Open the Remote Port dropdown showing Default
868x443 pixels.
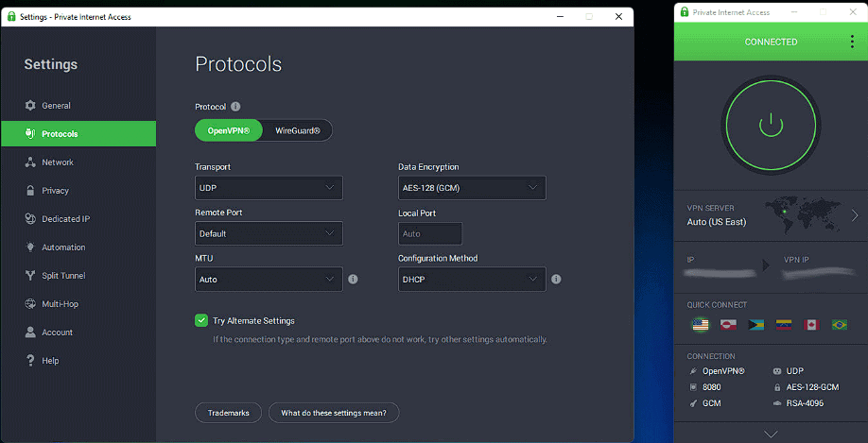pos(269,233)
